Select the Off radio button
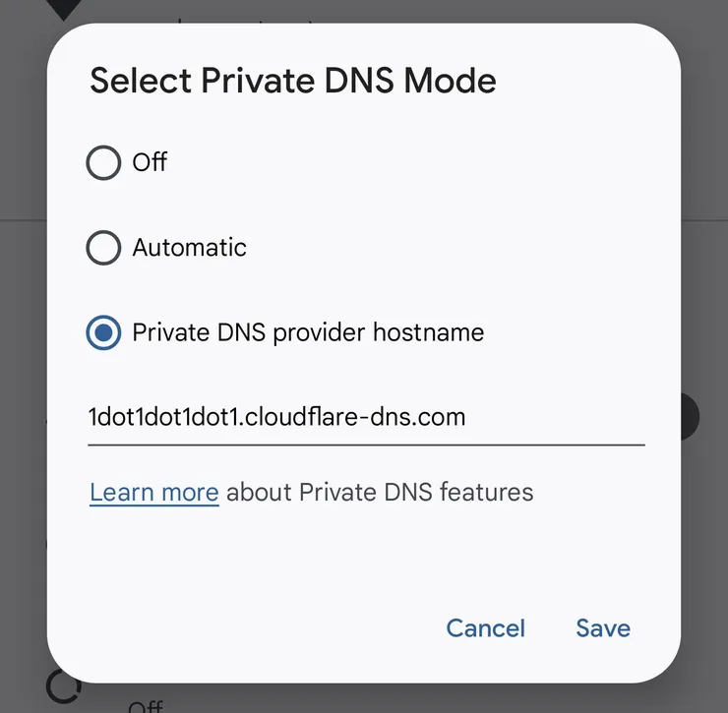 [x=103, y=162]
